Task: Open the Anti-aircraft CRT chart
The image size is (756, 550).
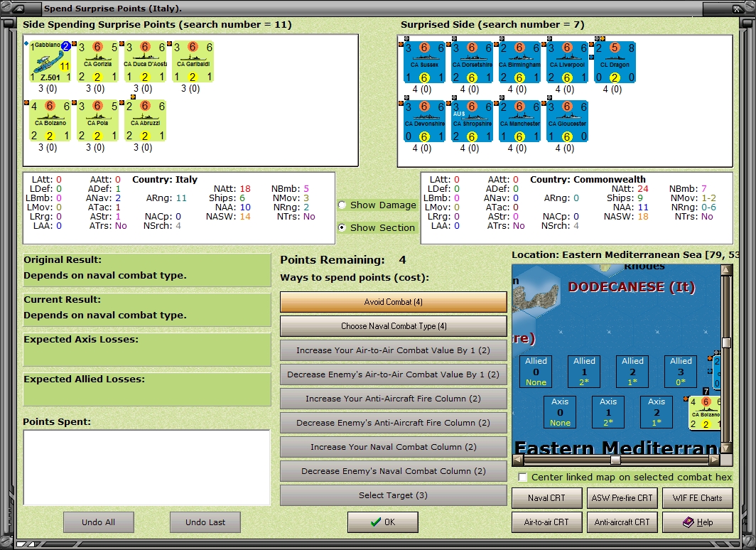Action: 622,522
